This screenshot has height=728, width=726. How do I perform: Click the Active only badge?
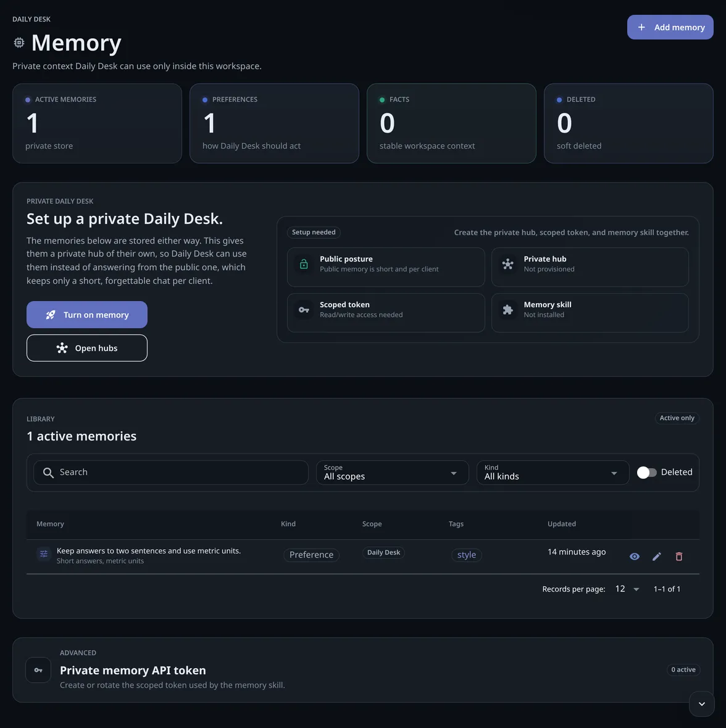pyautogui.click(x=677, y=418)
